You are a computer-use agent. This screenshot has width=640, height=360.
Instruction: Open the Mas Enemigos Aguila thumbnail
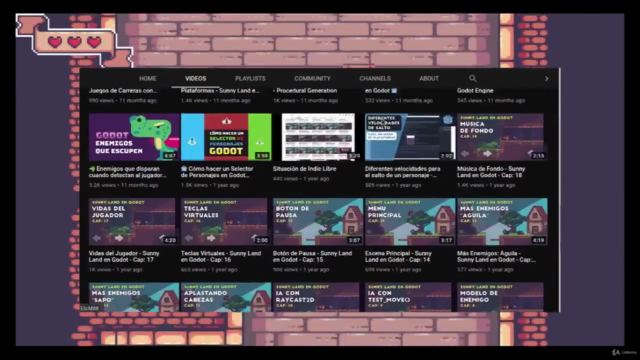[502, 222]
